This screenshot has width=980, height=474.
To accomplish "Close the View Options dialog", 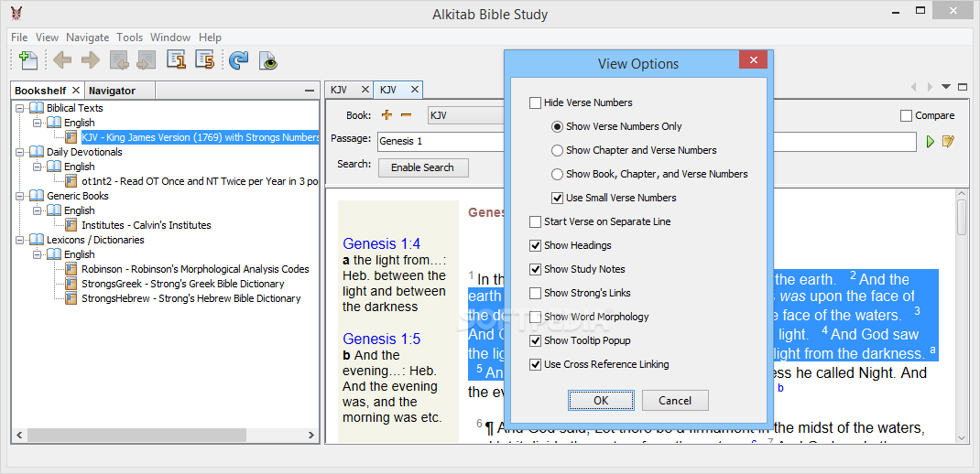I will (x=753, y=60).
